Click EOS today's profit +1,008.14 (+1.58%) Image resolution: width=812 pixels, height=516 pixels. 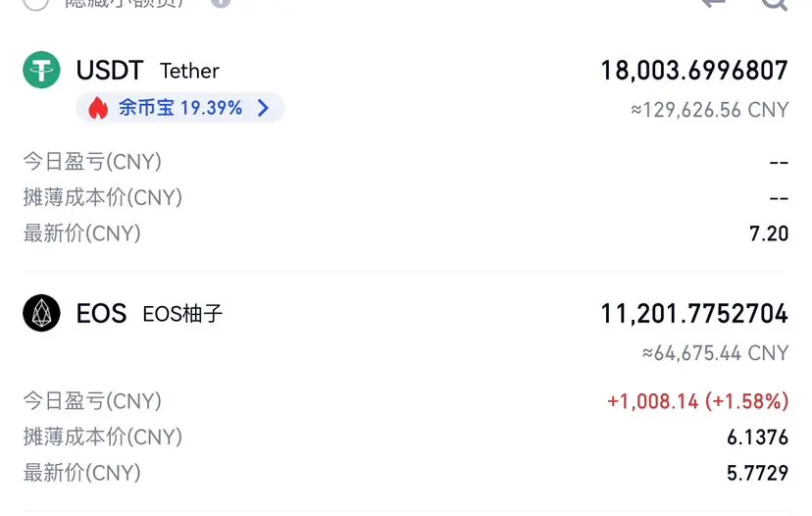click(697, 401)
